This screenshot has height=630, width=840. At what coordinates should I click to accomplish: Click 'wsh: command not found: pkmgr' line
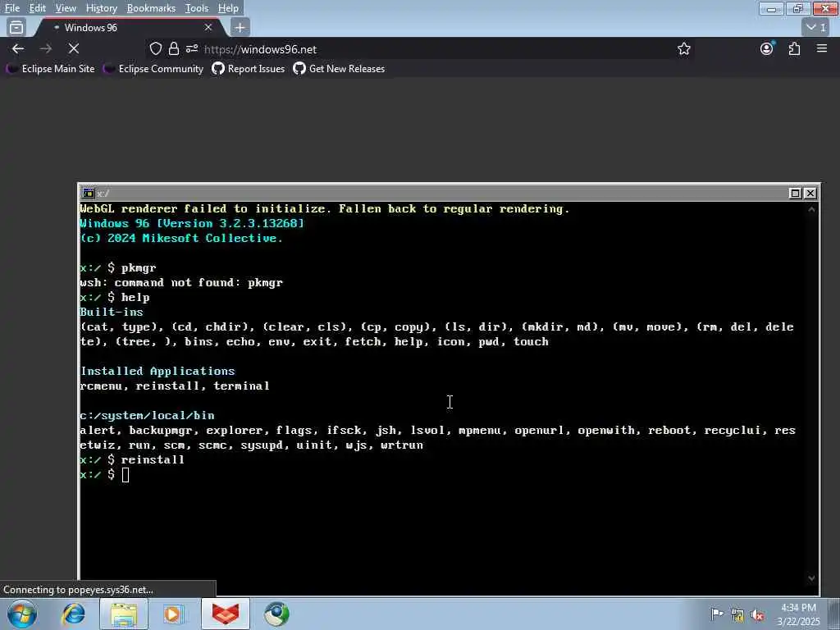point(181,282)
